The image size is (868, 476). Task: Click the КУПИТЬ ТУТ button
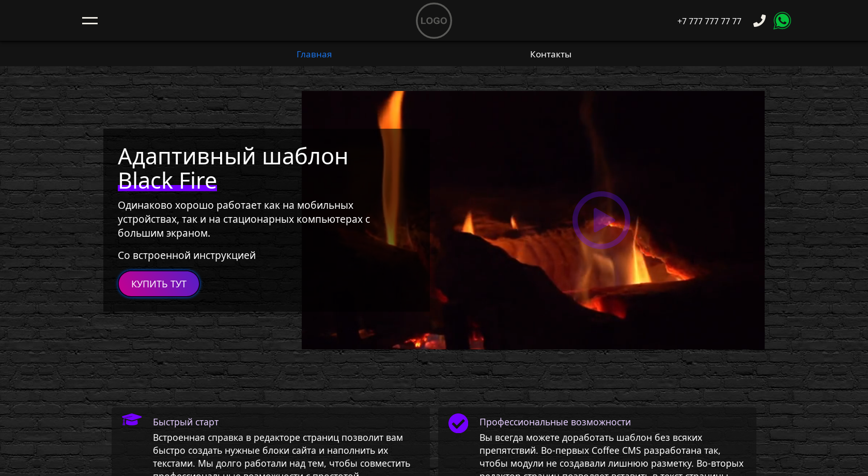tap(159, 284)
